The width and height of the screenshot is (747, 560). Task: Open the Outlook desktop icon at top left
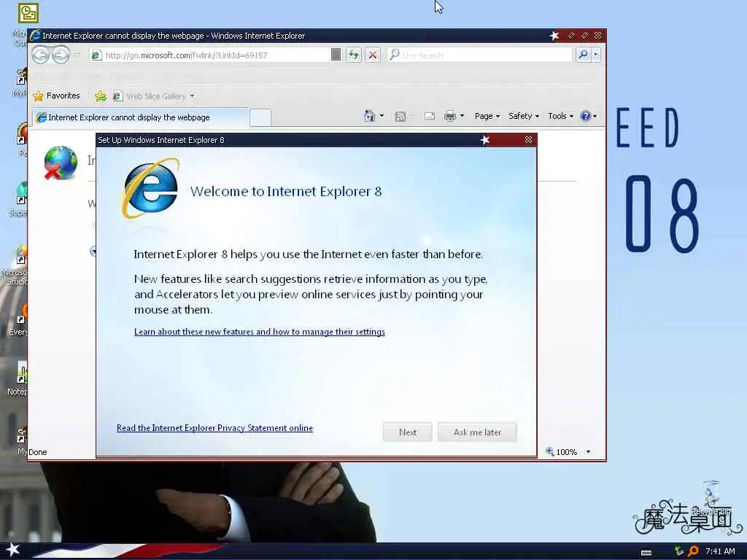[28, 13]
